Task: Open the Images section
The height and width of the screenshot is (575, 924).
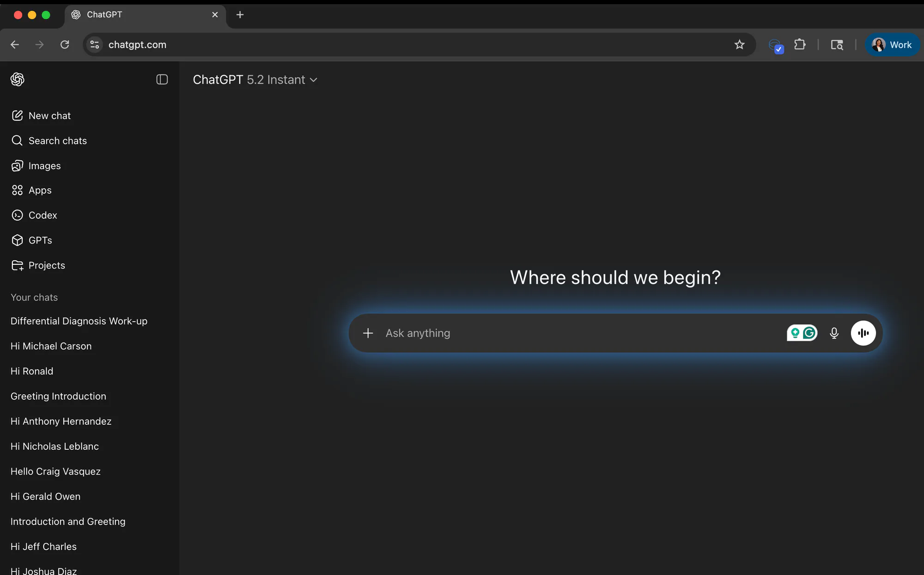Action: [44, 165]
